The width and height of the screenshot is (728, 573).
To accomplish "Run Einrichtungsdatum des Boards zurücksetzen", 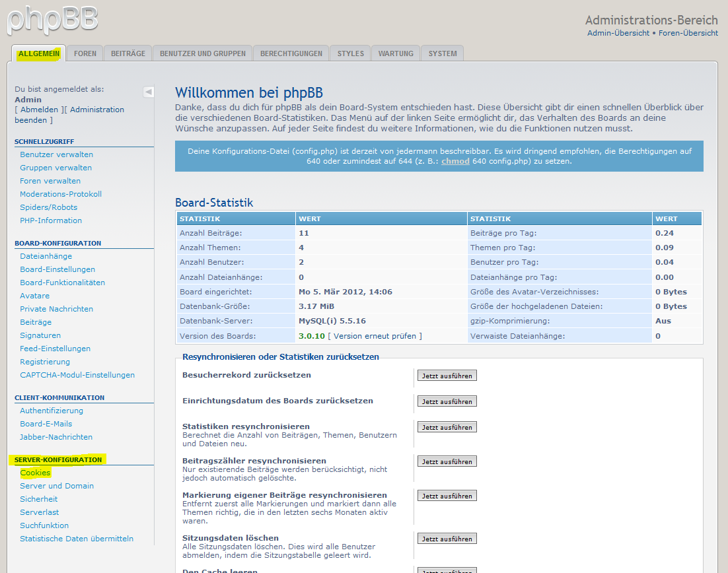I will (x=447, y=401).
